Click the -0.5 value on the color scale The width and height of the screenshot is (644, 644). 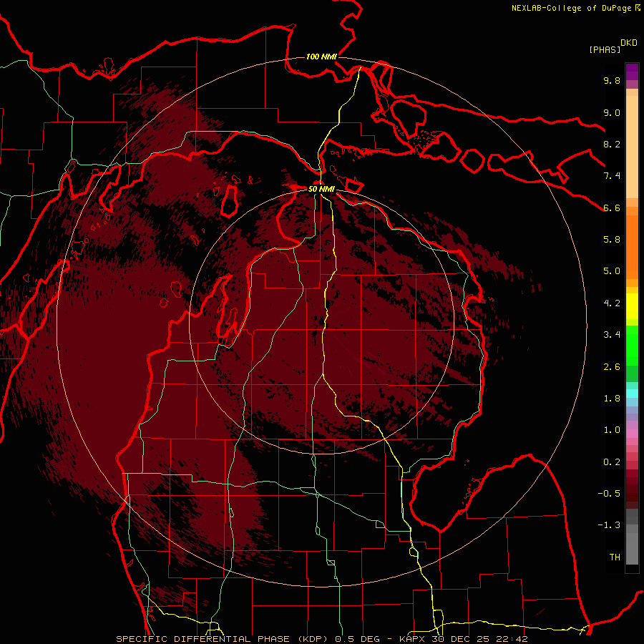(x=609, y=494)
